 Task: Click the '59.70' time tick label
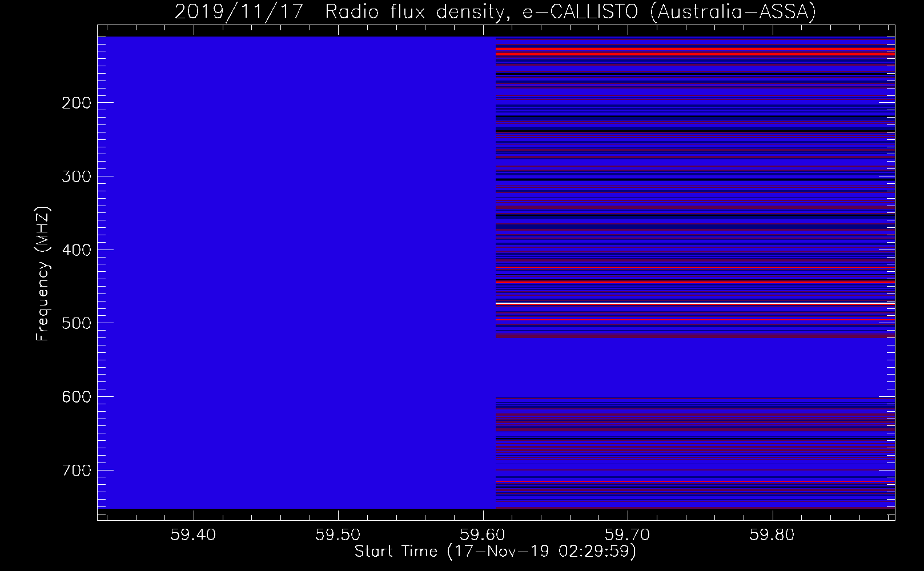628,534
